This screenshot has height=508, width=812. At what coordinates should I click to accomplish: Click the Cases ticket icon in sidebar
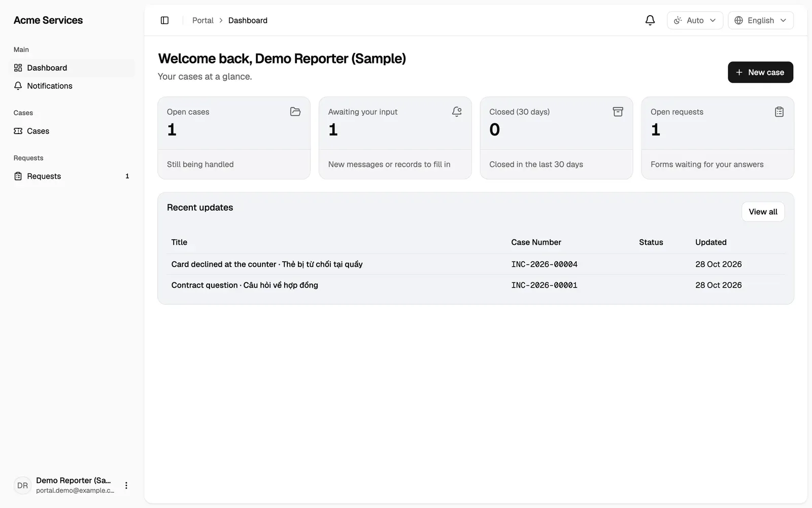tap(18, 131)
